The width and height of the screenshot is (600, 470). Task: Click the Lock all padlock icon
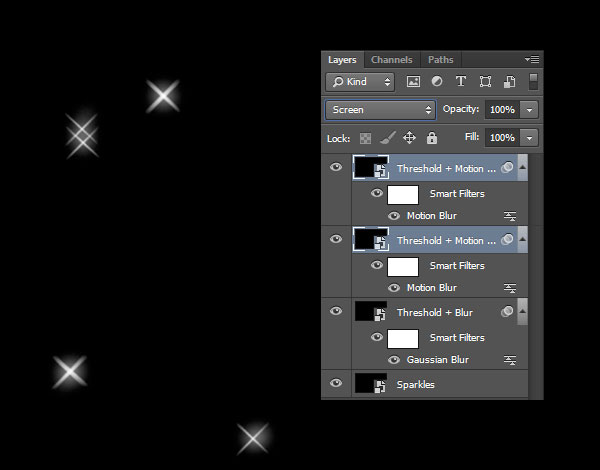coord(432,138)
